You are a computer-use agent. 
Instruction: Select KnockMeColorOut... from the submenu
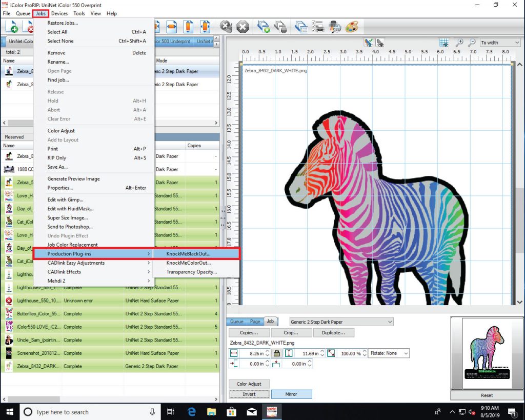(x=196, y=263)
